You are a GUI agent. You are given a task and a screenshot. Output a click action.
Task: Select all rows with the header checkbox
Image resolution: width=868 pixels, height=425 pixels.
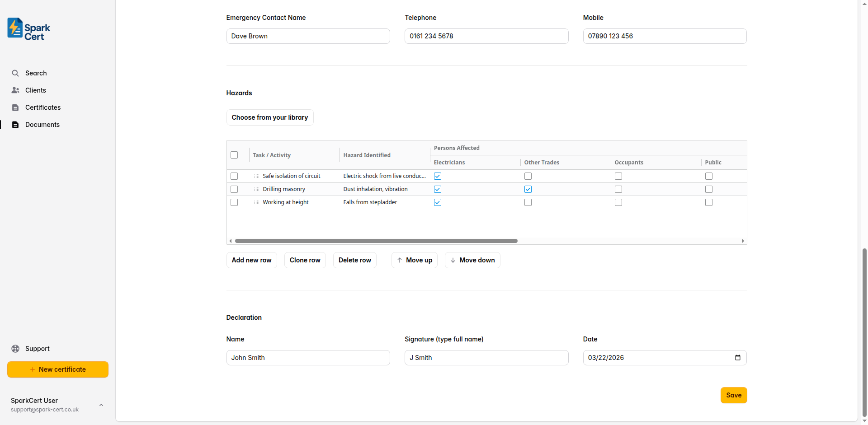234,154
